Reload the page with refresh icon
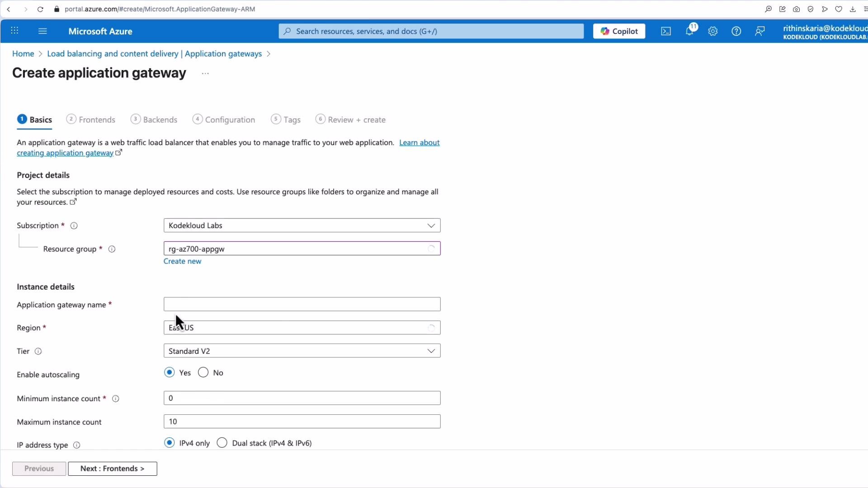 coord(40,9)
